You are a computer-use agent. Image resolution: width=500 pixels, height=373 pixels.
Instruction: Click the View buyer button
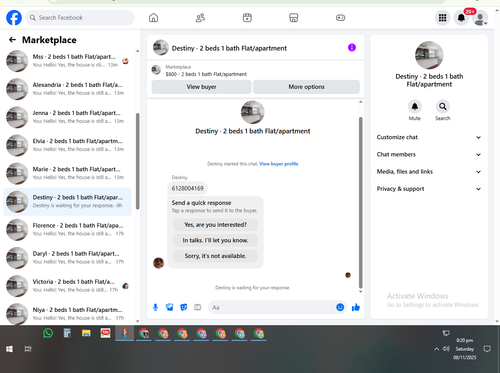click(x=201, y=87)
